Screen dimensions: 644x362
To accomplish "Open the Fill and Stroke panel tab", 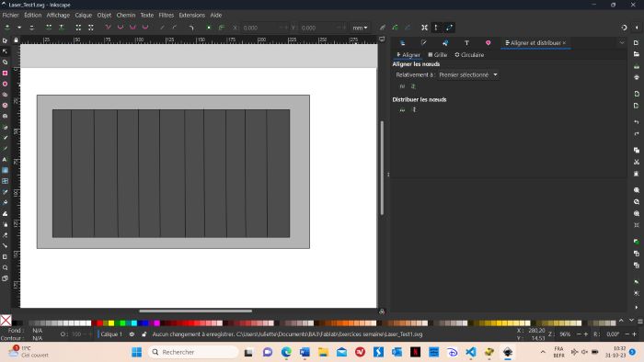I will pyautogui.click(x=424, y=42).
